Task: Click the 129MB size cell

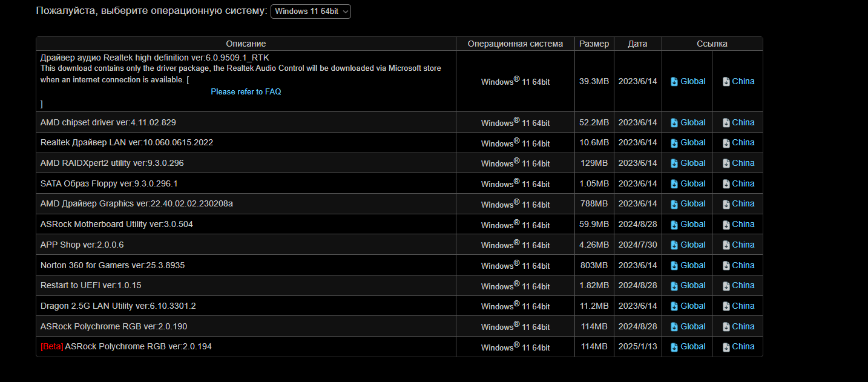Action: pyautogui.click(x=594, y=163)
